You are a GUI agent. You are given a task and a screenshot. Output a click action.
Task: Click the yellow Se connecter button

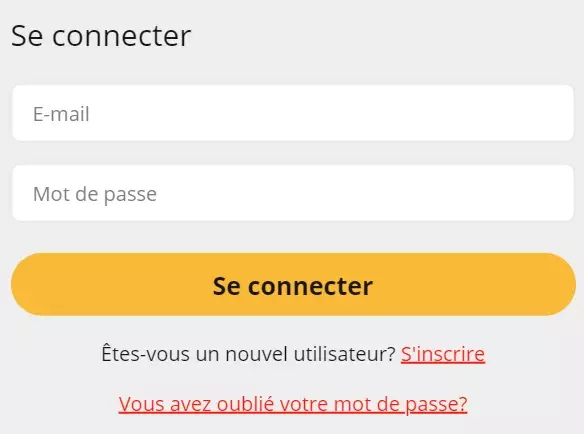(293, 284)
